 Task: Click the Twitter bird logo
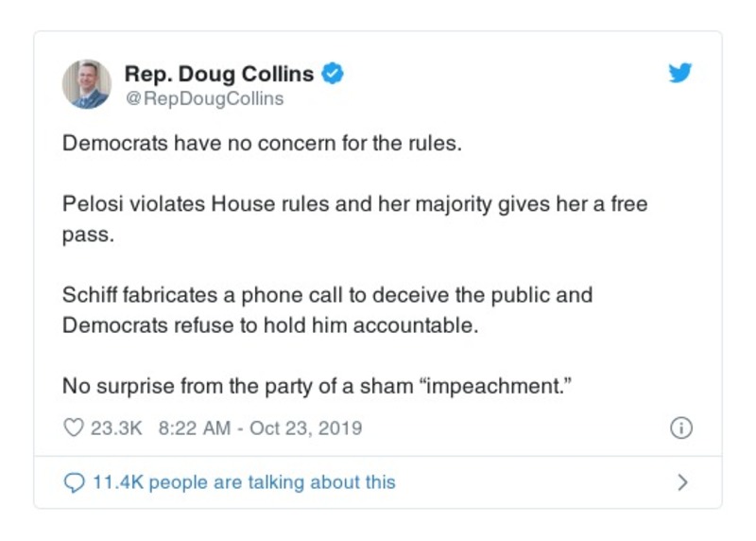point(679,74)
